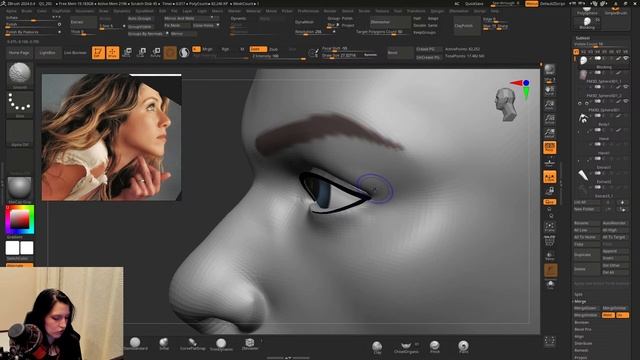This screenshot has height=360, width=640.
Task: Select the DamStandard brush at bottom
Action: 136,344
